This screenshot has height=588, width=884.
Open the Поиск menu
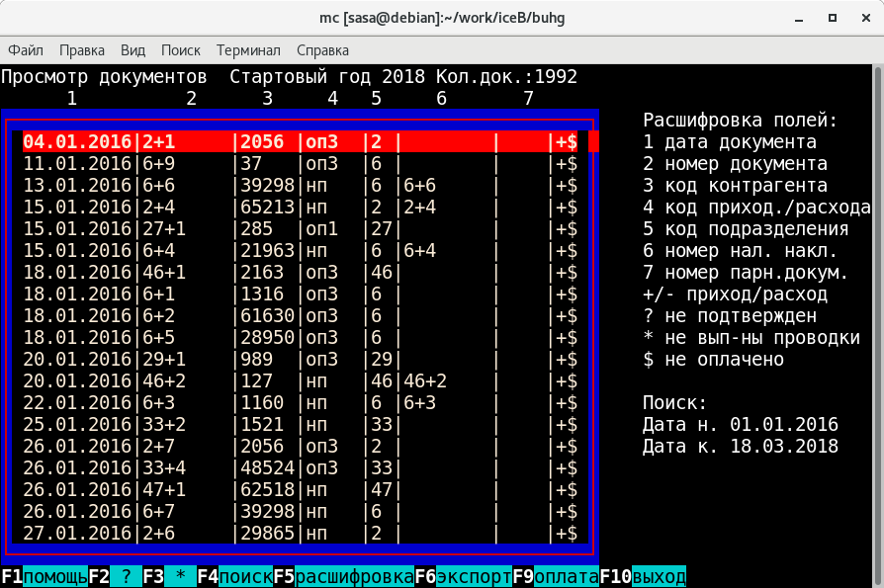click(x=180, y=50)
